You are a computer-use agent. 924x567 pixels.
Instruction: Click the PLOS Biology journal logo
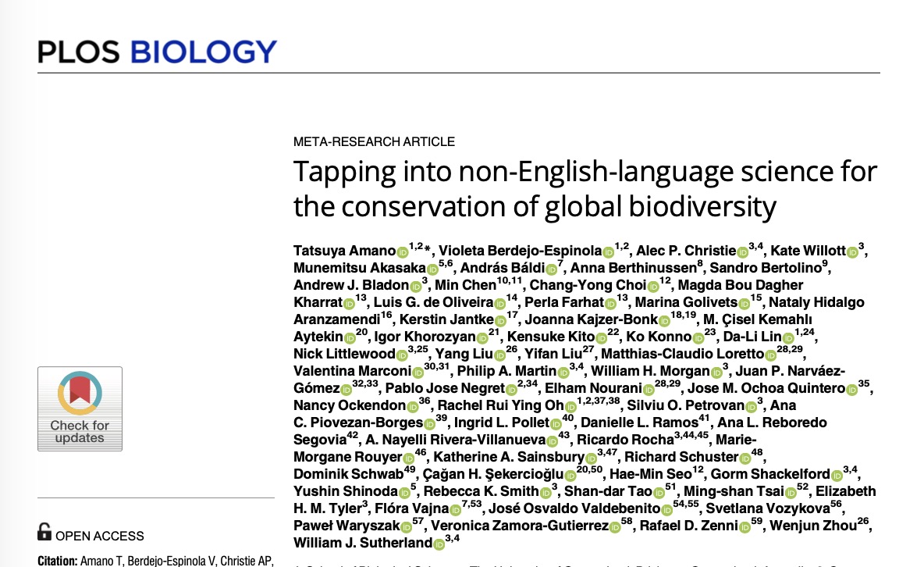(157, 52)
